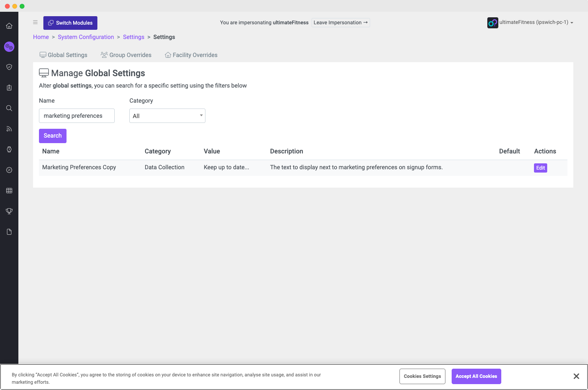Open System Configuration breadcrumb link
The width and height of the screenshot is (588, 390).
tap(86, 37)
